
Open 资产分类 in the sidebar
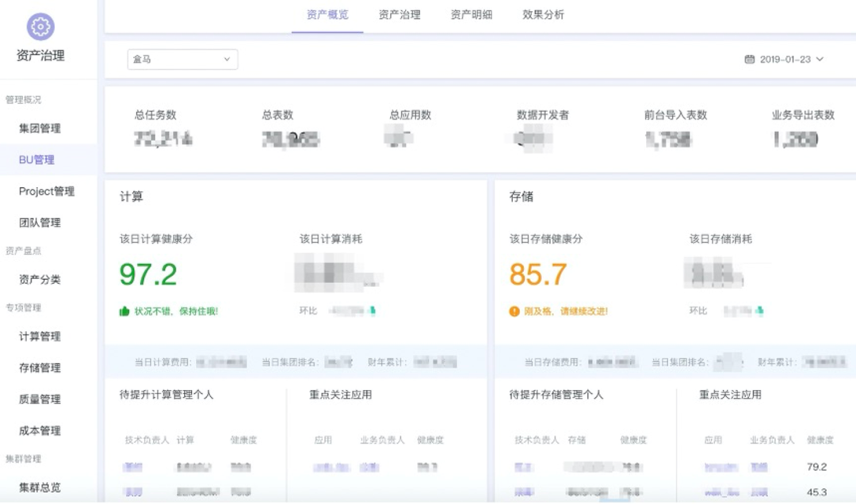[x=40, y=280]
